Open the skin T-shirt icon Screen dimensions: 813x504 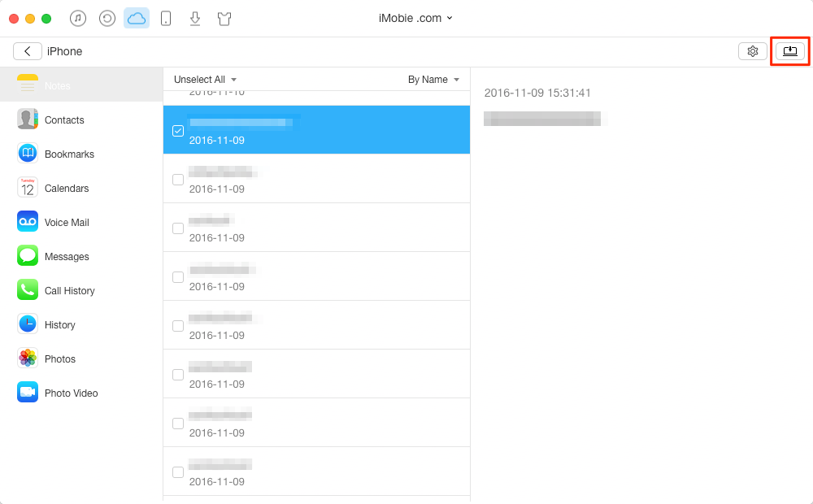click(224, 20)
